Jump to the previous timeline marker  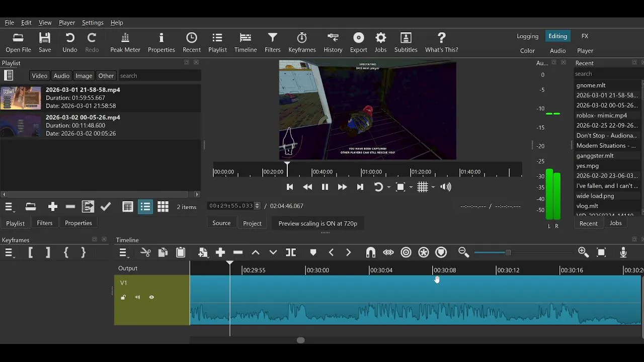click(331, 252)
